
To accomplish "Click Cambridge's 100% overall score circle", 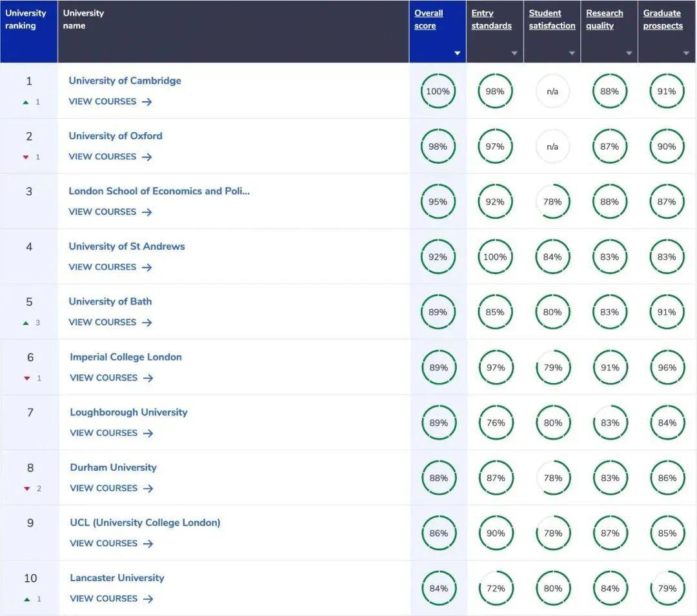I will point(438,92).
